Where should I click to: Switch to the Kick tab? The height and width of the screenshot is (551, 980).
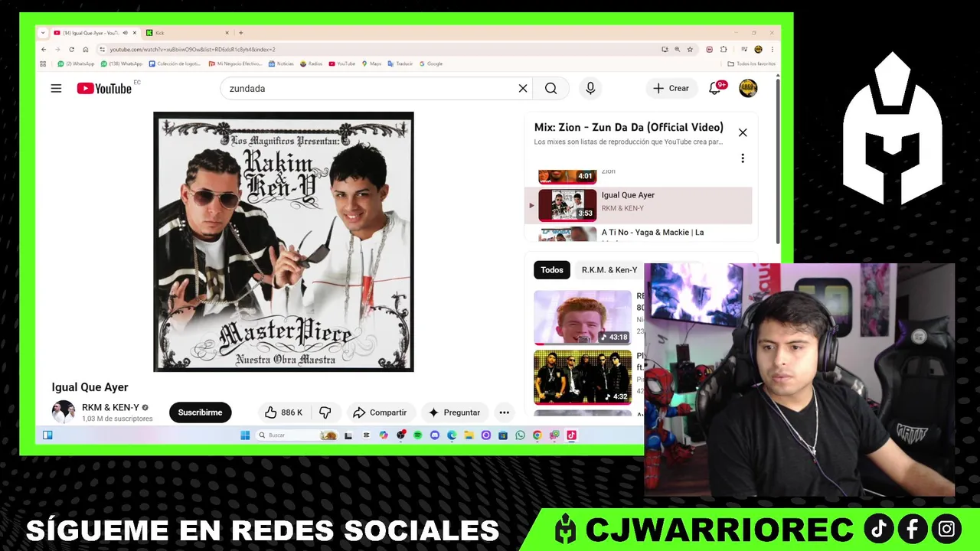click(187, 33)
